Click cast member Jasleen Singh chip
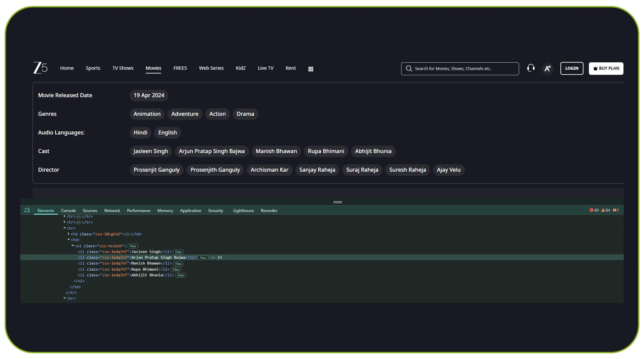 point(151,151)
